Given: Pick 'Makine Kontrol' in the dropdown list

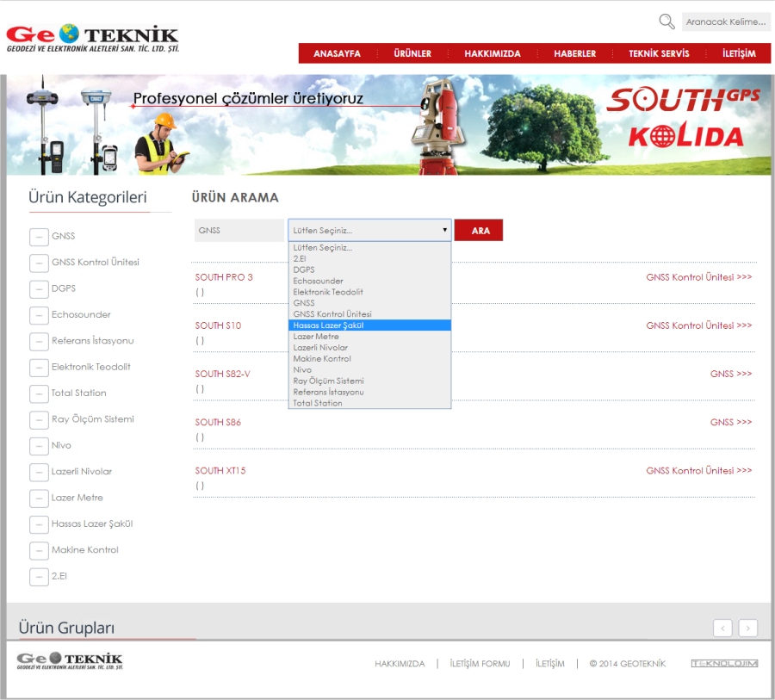Looking at the screenshot, I should pyautogui.click(x=369, y=359).
